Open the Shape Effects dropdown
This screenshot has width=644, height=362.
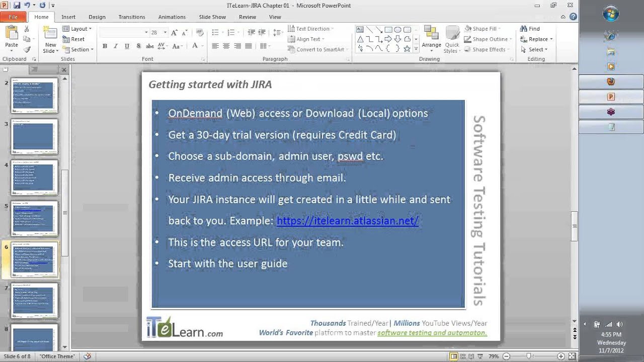pyautogui.click(x=487, y=49)
